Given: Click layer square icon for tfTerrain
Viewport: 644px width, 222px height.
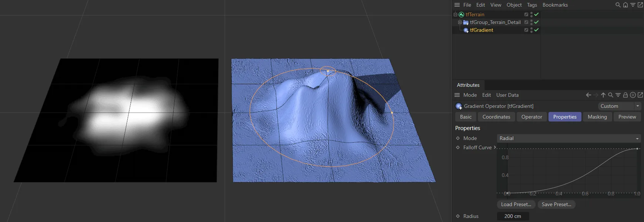Looking at the screenshot, I should (x=526, y=14).
